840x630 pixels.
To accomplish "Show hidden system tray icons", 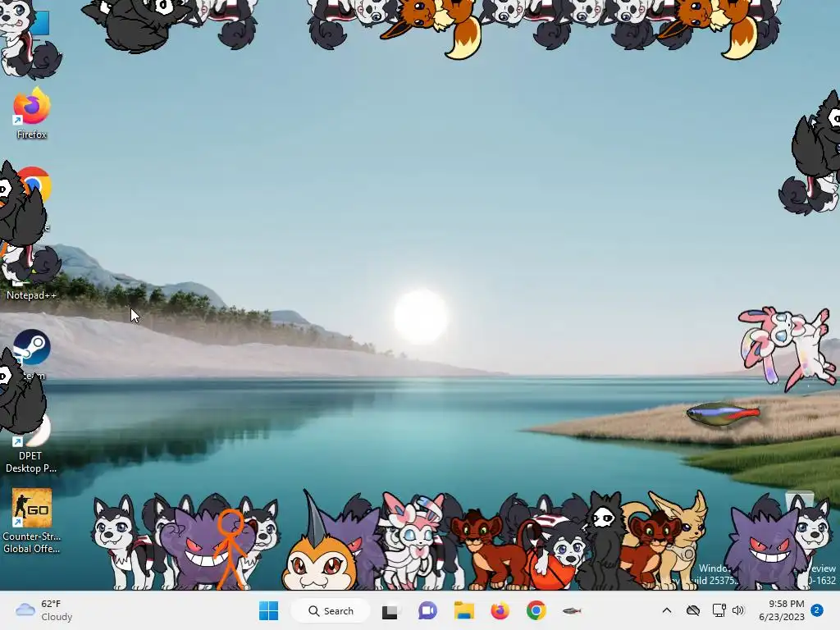I will (x=666, y=610).
